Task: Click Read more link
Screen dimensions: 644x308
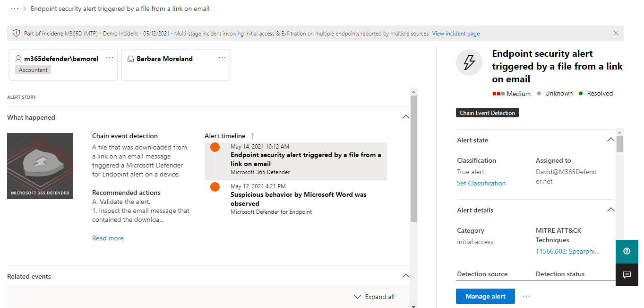Action: point(108,238)
